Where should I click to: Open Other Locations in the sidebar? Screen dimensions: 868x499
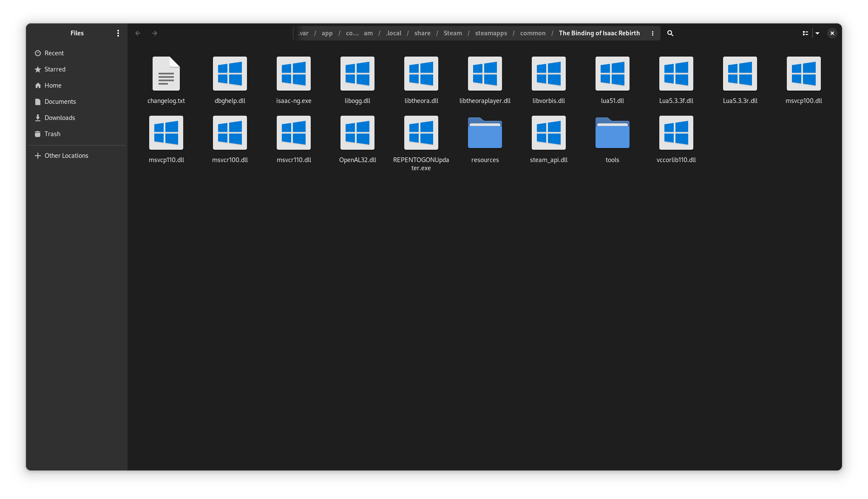[77, 156]
